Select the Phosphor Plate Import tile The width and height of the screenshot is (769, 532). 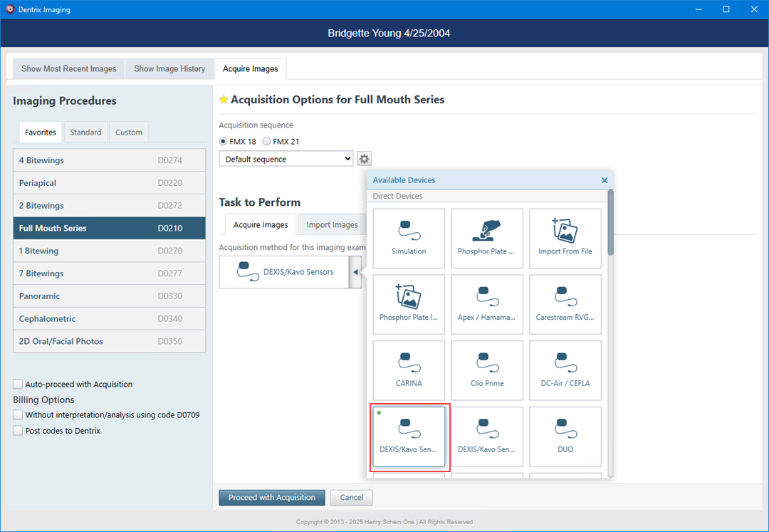[x=409, y=305]
